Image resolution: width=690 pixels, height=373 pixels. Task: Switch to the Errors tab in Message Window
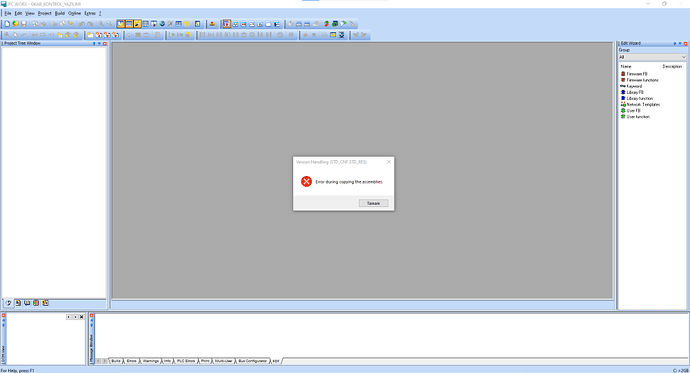tap(131, 361)
